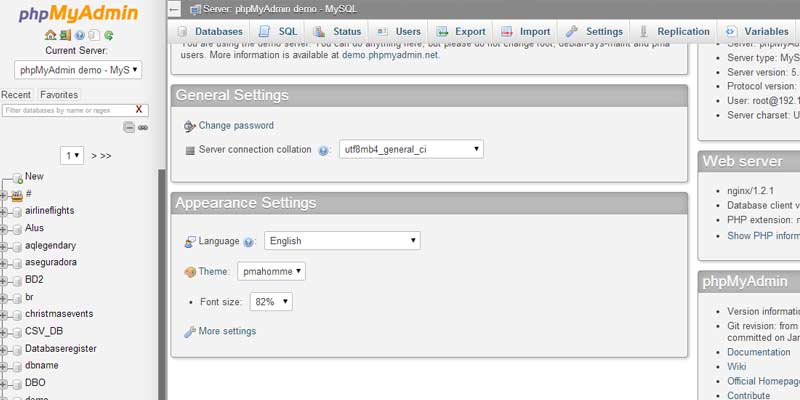Expand the Databaseregister database node
Screen dimensions: 800x400
pos(3,350)
